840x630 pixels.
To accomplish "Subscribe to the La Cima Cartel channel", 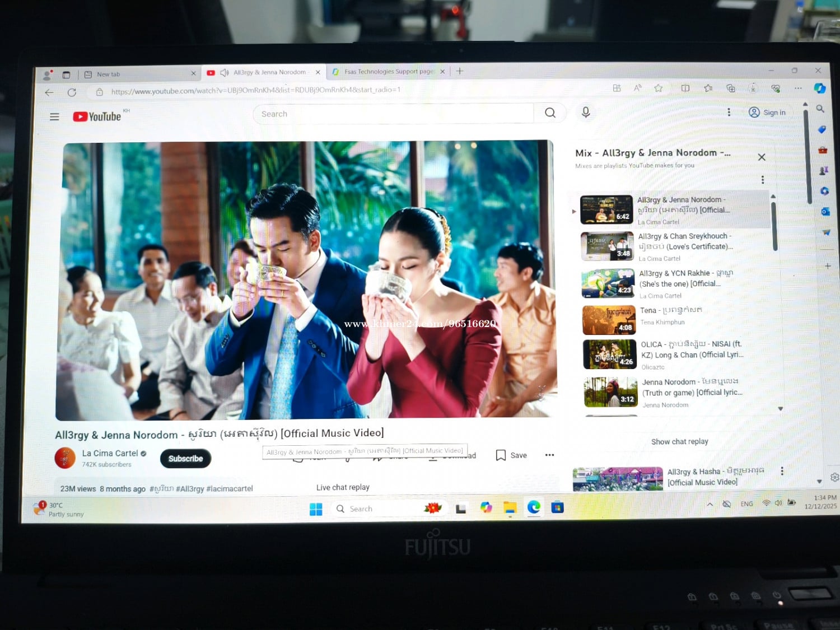I will (x=185, y=459).
